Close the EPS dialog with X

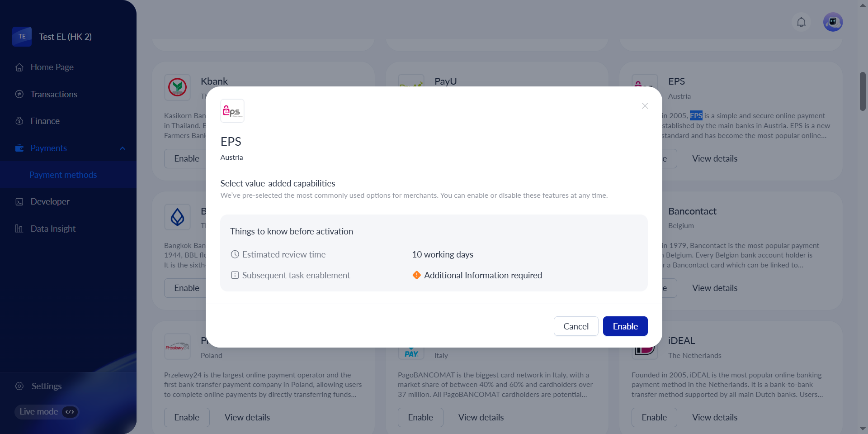pyautogui.click(x=645, y=106)
